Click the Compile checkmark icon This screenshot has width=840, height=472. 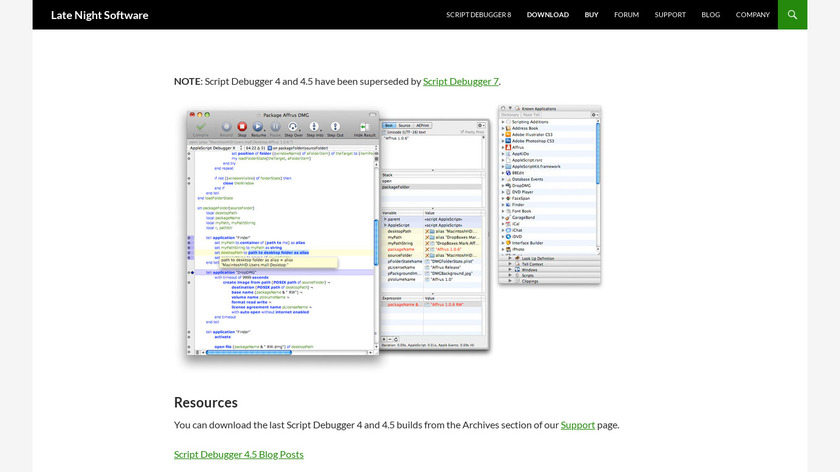[201, 127]
